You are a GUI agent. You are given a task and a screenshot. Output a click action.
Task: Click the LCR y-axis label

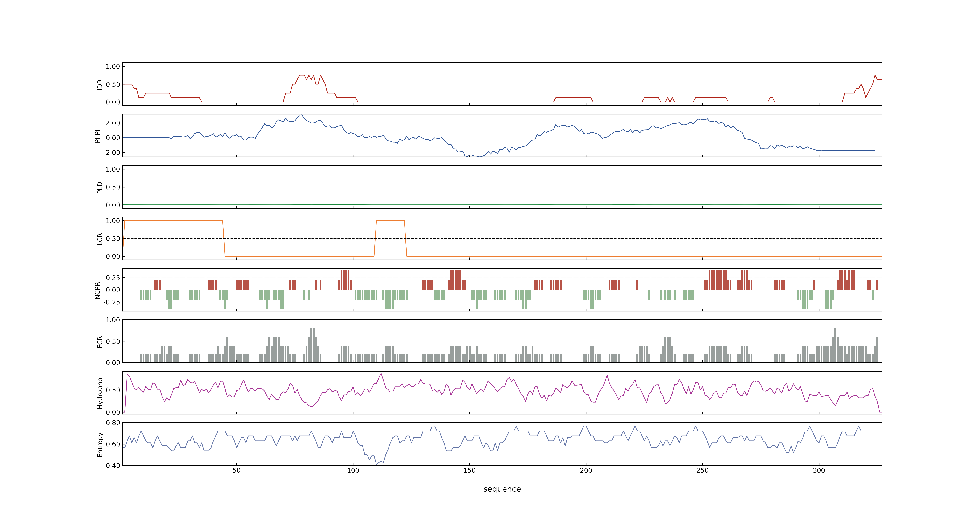click(100, 239)
